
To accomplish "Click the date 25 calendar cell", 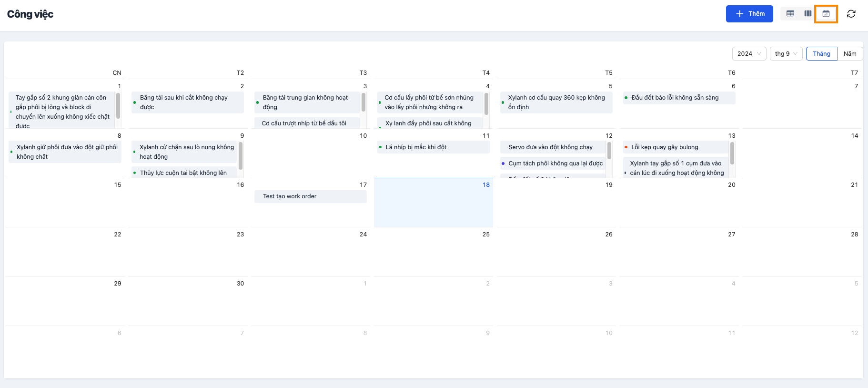I will point(433,252).
